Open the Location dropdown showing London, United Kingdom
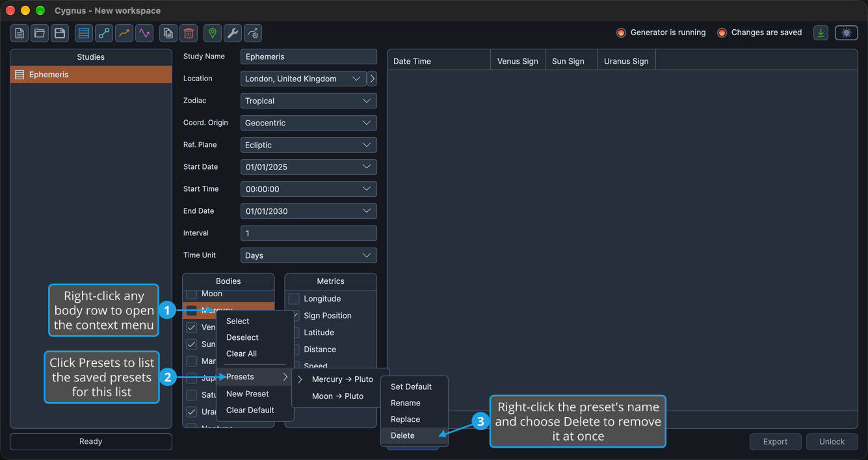 coord(303,79)
